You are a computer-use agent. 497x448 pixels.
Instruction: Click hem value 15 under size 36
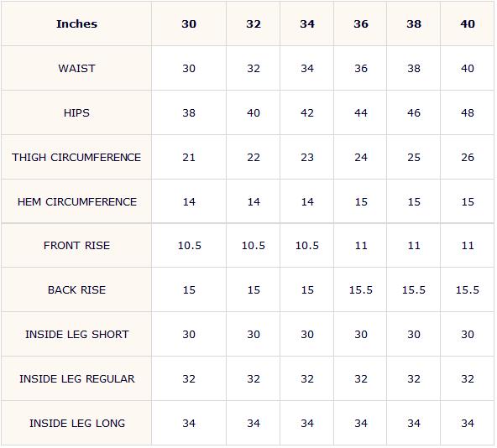[361, 202]
